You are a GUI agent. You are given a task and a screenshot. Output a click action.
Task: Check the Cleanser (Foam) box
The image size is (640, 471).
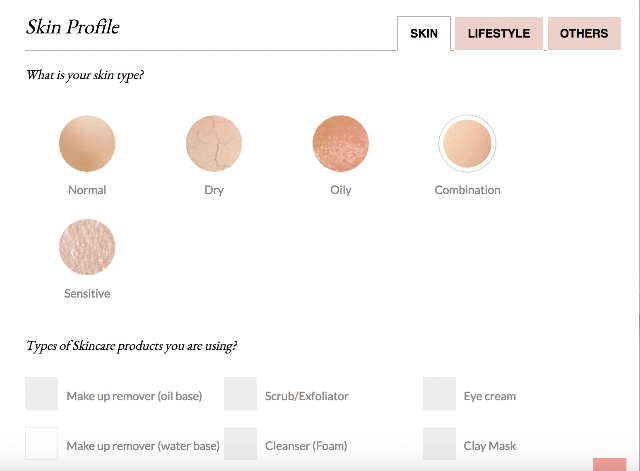point(240,444)
